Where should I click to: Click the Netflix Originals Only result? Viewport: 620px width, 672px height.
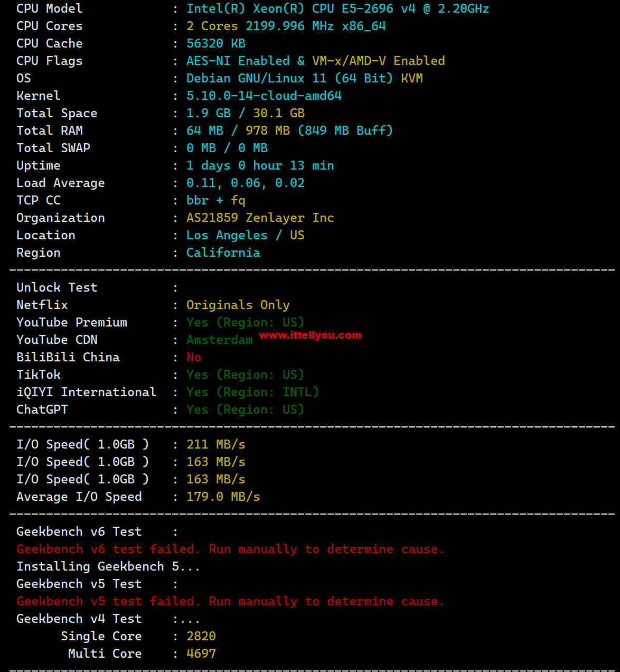coord(238,305)
